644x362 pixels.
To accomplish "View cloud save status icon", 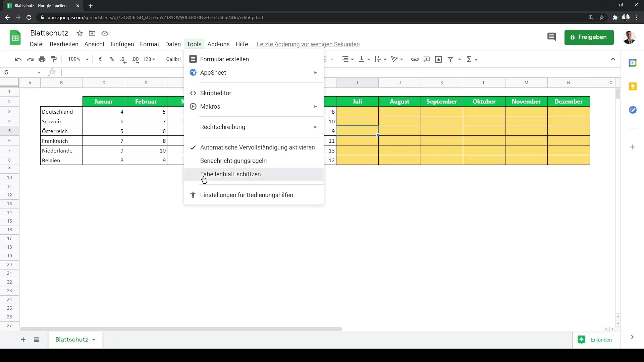I will pos(105,33).
